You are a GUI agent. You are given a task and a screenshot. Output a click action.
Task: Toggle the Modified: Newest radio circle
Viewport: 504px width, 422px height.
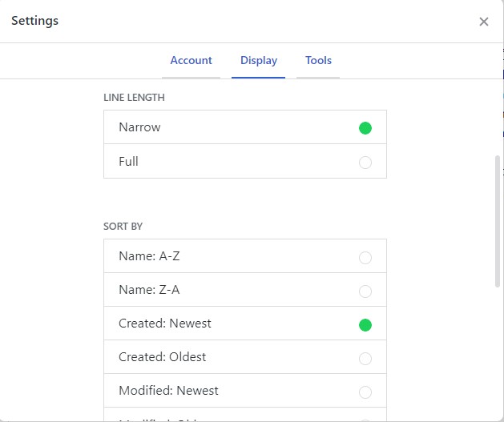pos(365,392)
